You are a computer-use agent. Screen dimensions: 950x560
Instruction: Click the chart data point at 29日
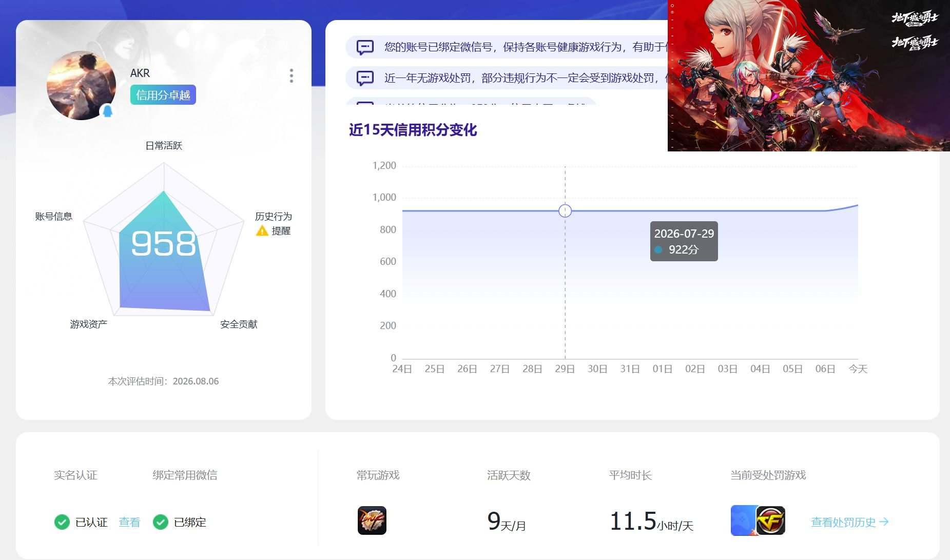[x=565, y=211]
